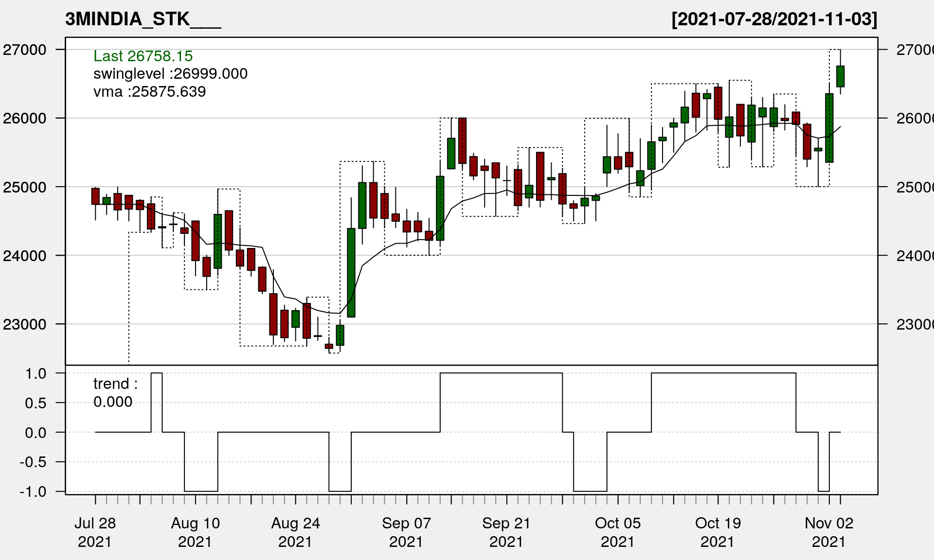Click the lowest red candle near 22650
The width and height of the screenshot is (934, 560).
[x=329, y=346]
